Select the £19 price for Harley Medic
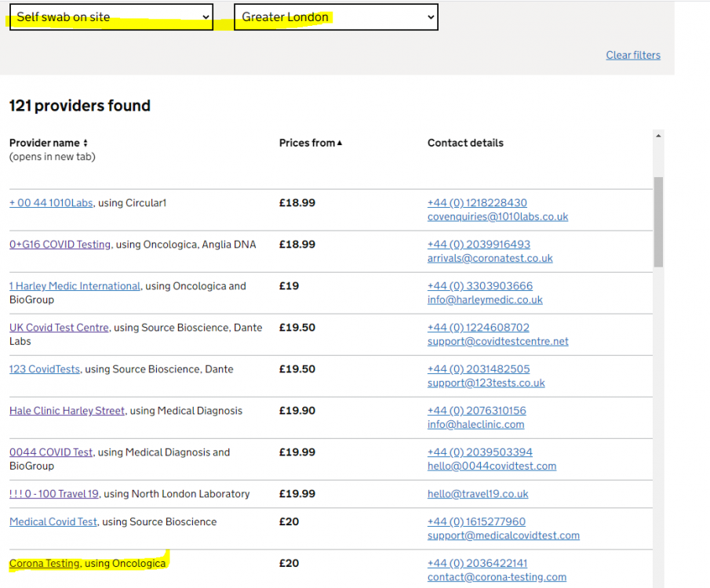This screenshot has height=588, width=710. point(289,286)
